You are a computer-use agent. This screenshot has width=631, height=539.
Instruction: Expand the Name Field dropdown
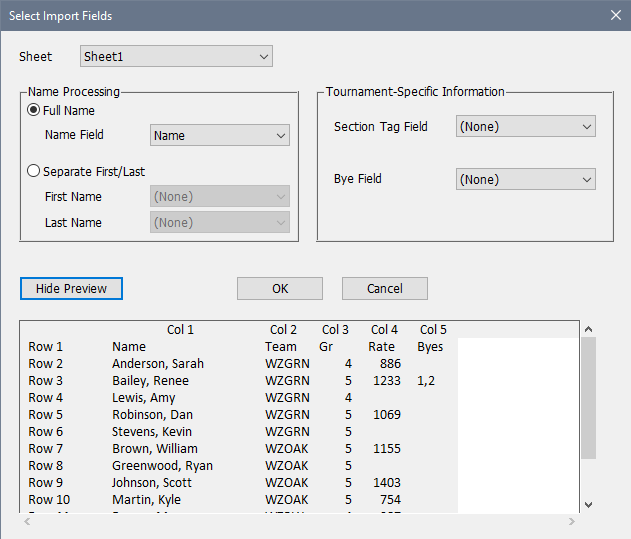coord(219,136)
